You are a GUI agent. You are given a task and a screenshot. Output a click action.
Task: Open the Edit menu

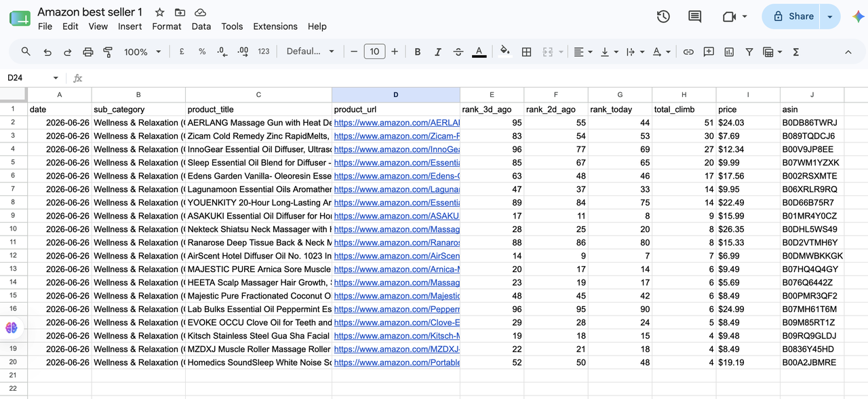coord(71,26)
